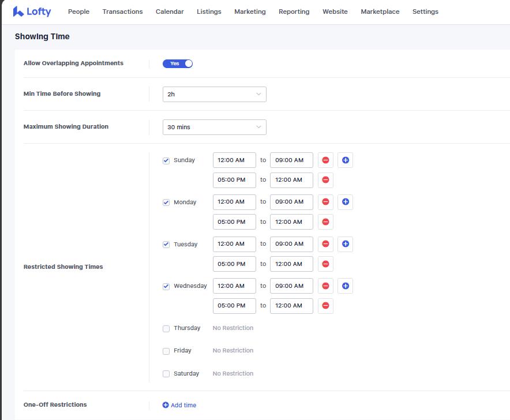
Task: Open Tuesday's first start time 12:00 AM field
Action: [x=234, y=244]
